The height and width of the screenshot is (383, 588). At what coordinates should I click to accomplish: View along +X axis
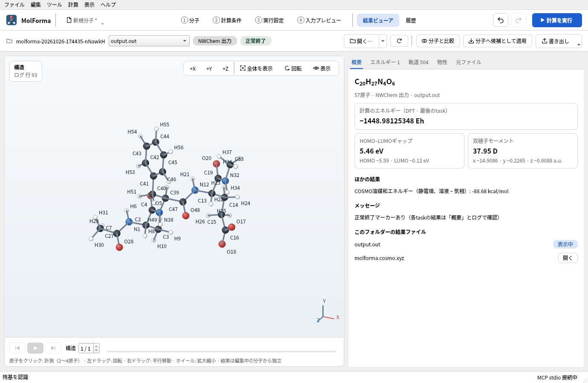(193, 69)
